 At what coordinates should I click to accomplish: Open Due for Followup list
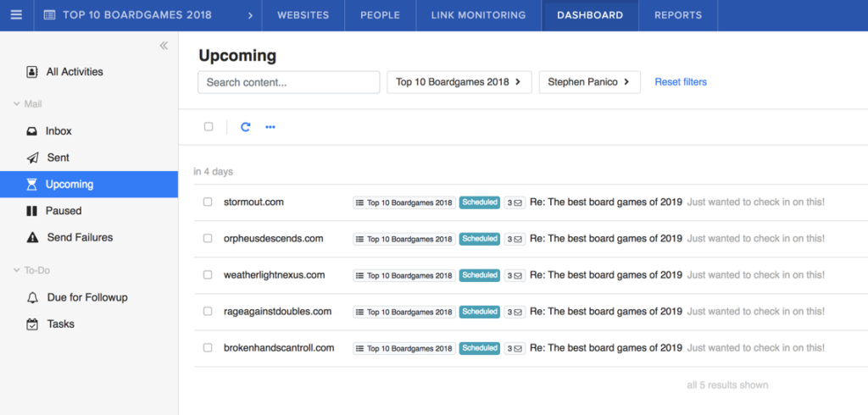[87, 297]
